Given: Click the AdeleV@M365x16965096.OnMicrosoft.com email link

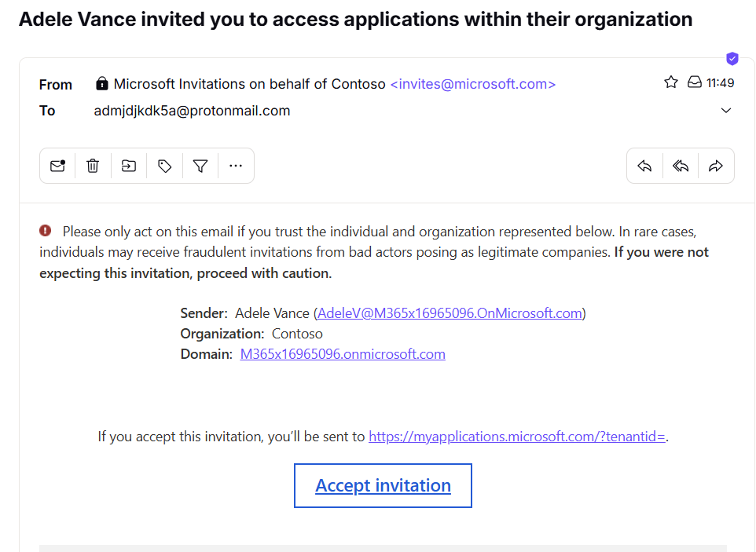Looking at the screenshot, I should 450,313.
